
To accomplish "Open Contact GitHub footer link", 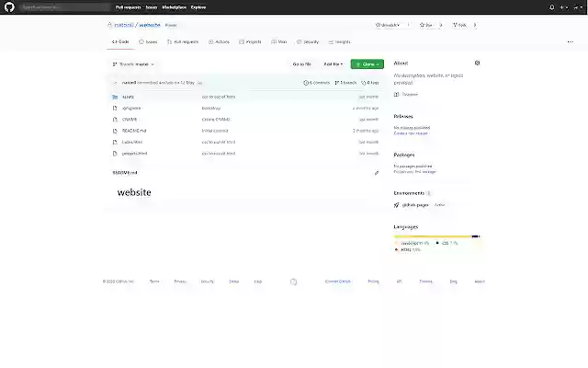I will [x=338, y=282].
